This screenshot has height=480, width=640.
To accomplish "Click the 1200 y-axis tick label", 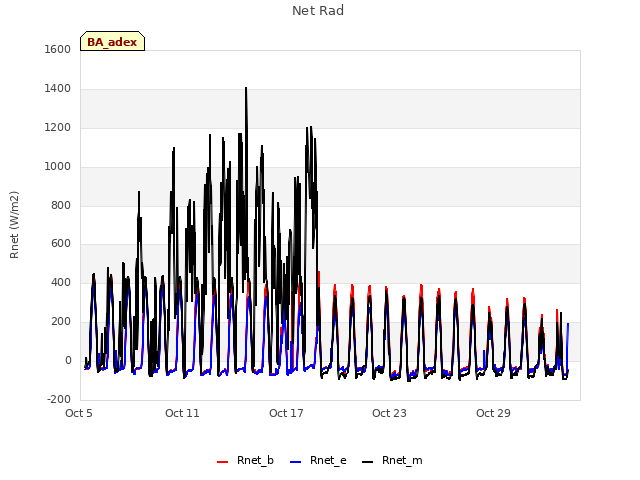I will click(58, 128).
